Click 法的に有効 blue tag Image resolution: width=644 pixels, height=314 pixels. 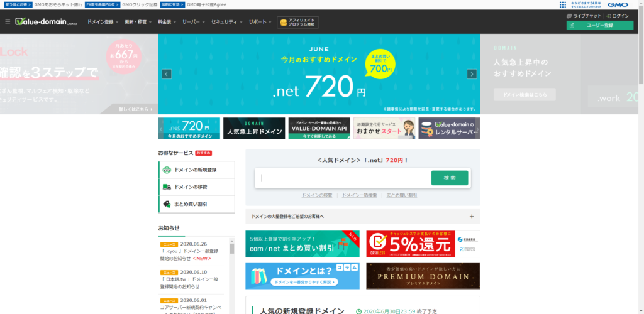172,4
